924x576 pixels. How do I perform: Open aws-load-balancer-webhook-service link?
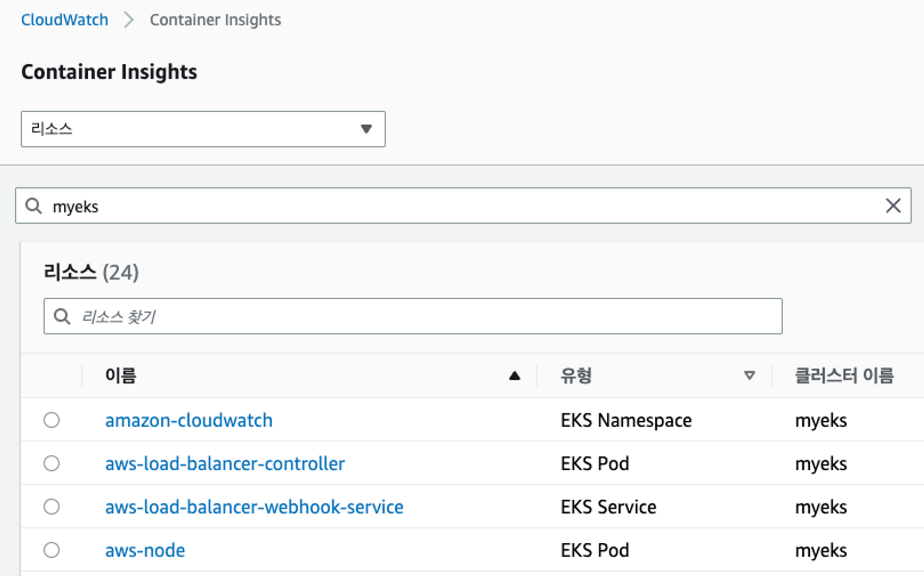(x=254, y=507)
